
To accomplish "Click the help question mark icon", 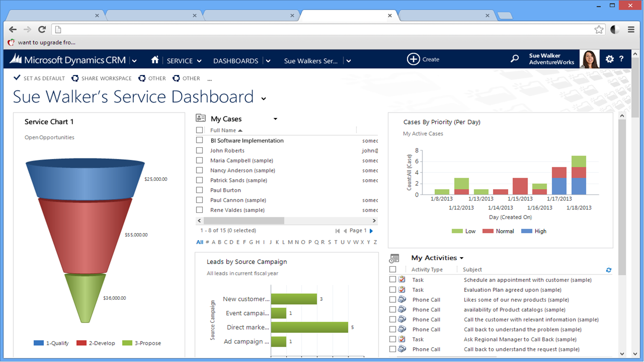I will [621, 59].
